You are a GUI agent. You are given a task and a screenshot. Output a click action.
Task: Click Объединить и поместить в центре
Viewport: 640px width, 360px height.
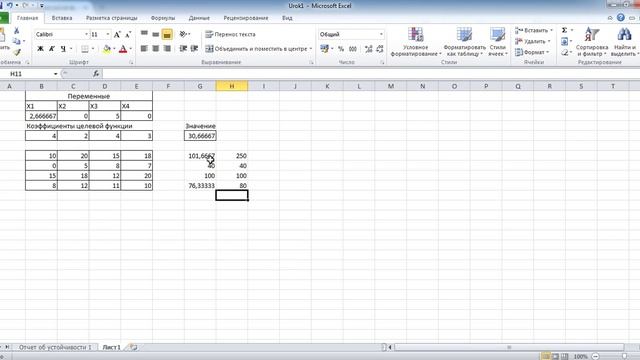click(256, 49)
